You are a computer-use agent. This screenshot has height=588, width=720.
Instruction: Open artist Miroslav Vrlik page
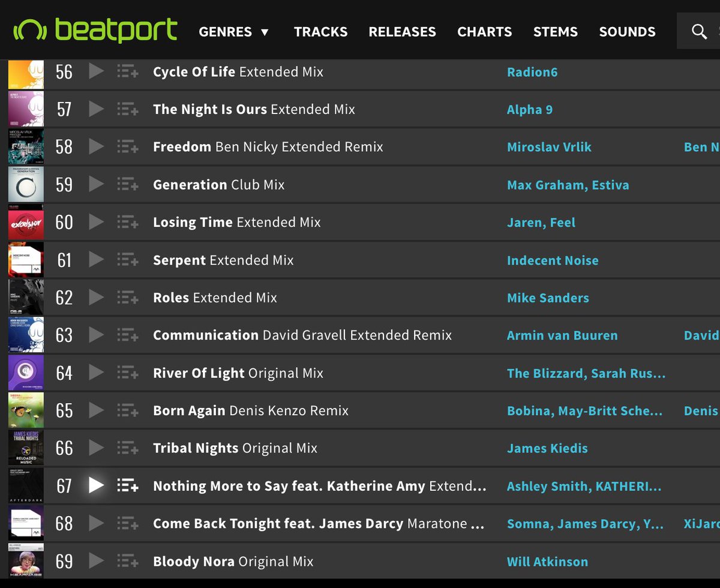549,147
